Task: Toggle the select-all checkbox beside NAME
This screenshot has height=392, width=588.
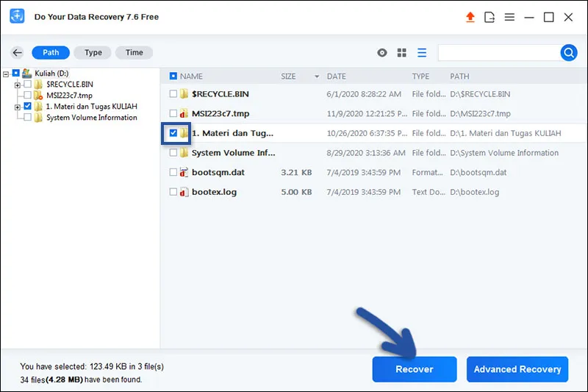Action: coord(173,76)
